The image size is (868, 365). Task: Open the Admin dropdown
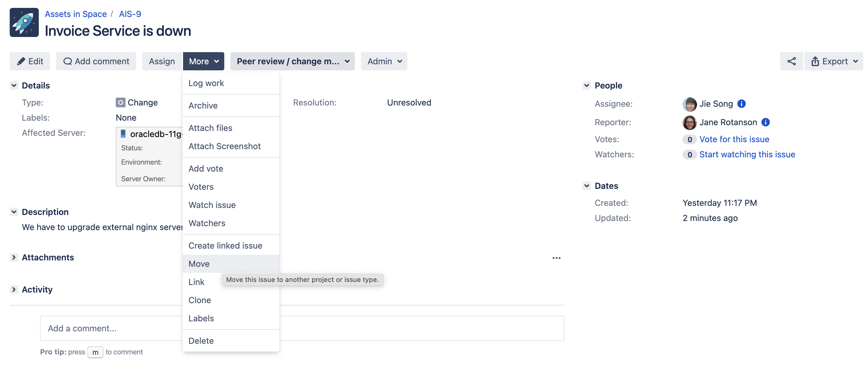[x=384, y=61]
